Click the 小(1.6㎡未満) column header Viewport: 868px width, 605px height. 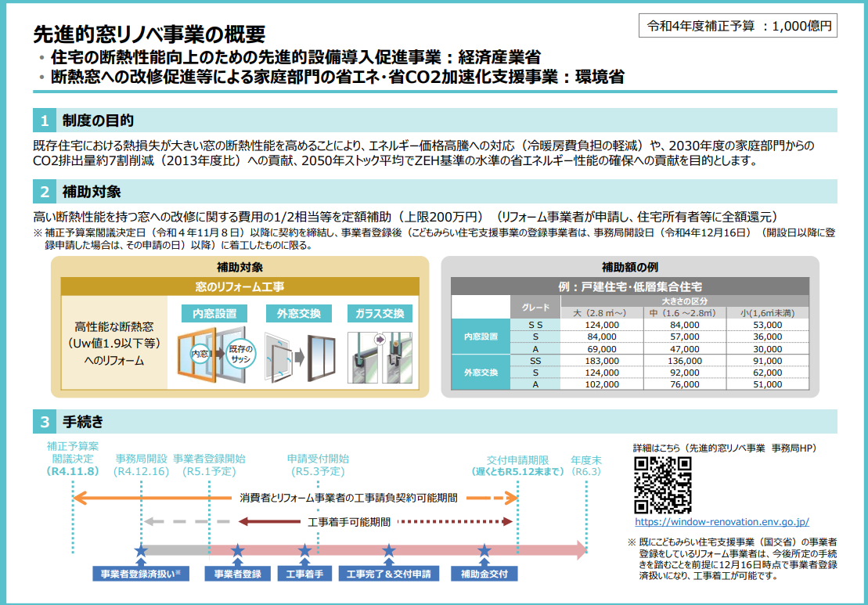point(767,313)
